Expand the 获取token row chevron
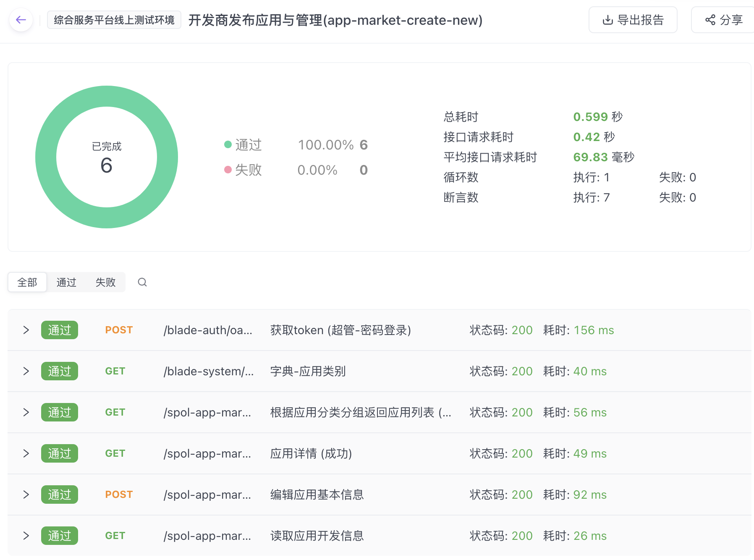Screen dimensions: 754x560 [x=26, y=330]
